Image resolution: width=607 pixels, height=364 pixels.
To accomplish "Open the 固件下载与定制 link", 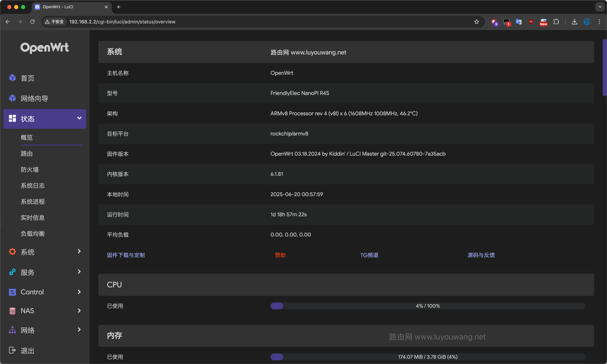I will 126,255.
